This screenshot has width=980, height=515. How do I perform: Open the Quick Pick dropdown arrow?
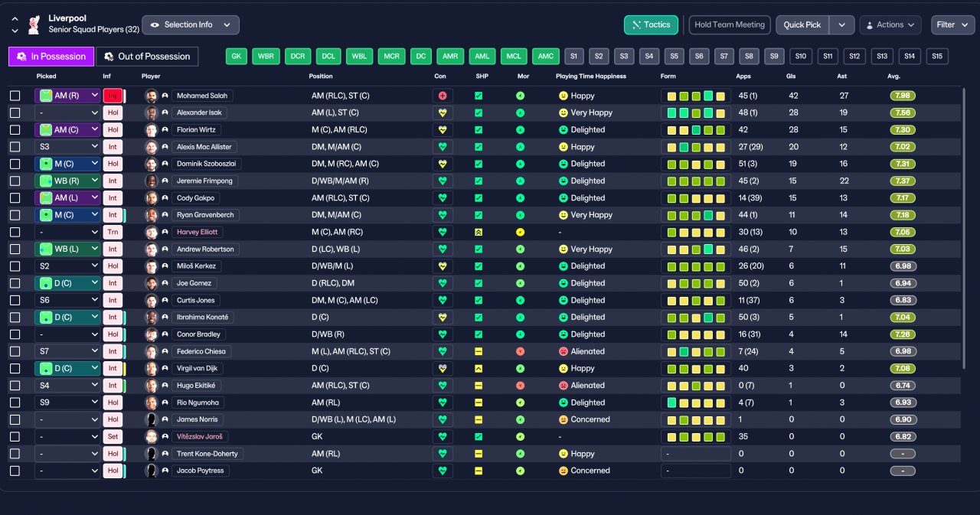tap(842, 24)
